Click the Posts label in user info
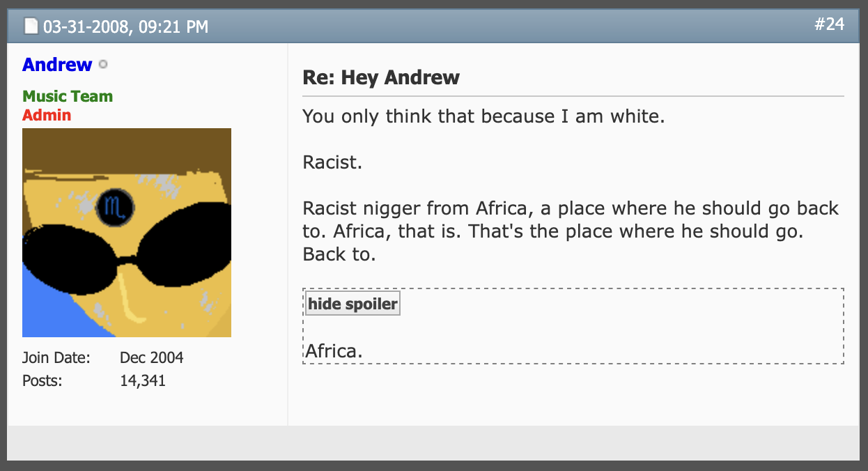This screenshot has width=868, height=471. point(42,380)
